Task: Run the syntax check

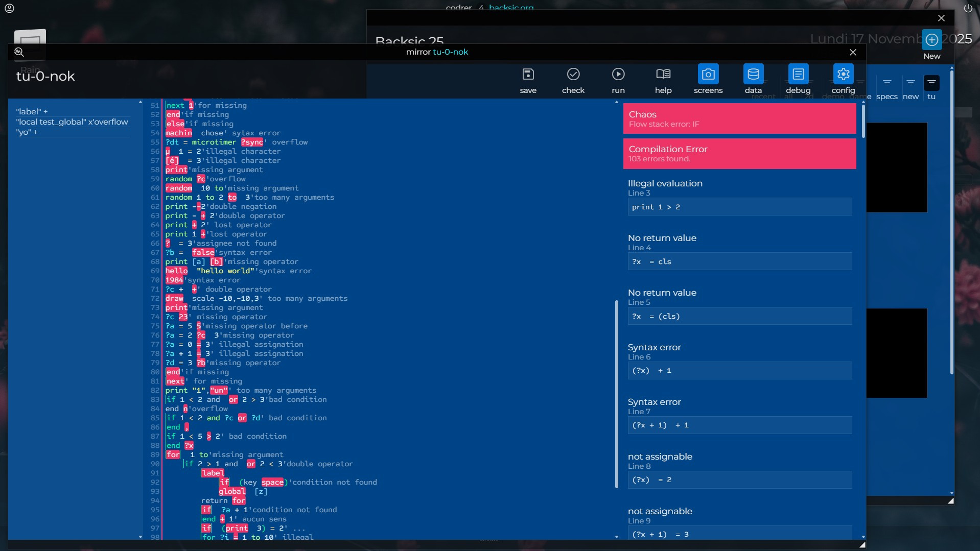Action: 573,80
